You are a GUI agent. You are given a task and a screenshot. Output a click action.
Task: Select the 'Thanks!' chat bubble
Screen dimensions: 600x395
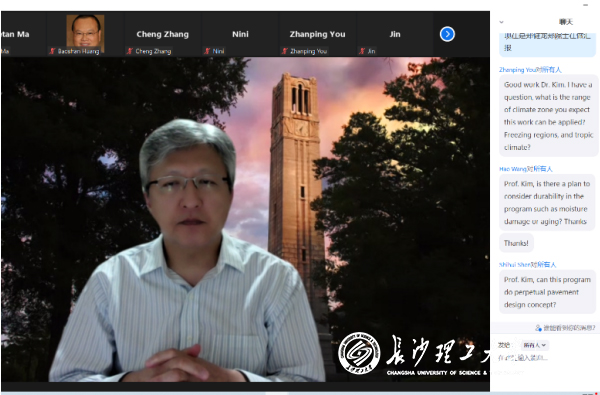pyautogui.click(x=516, y=243)
